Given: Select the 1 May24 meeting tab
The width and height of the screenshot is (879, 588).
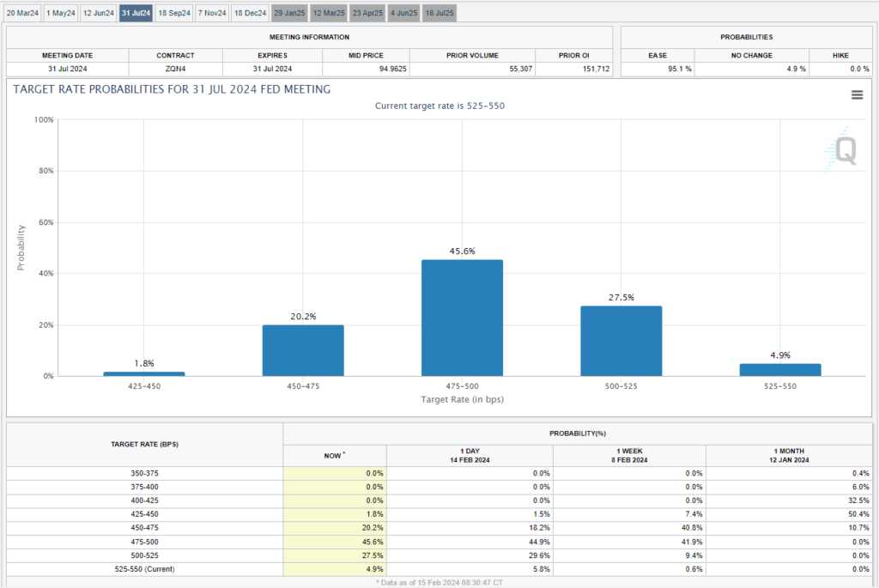Looking at the screenshot, I should point(60,13).
